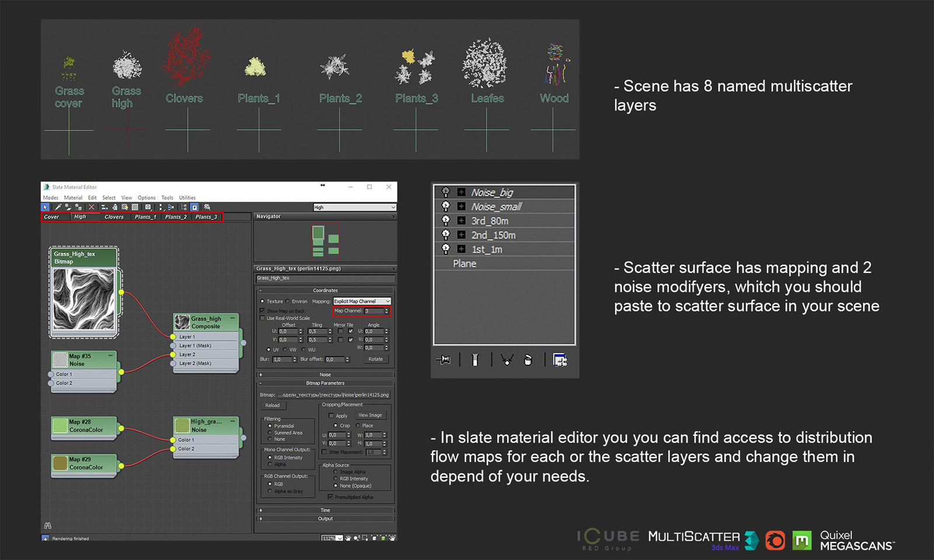Expand the Time rollout
This screenshot has height=560, width=934.
(x=325, y=510)
